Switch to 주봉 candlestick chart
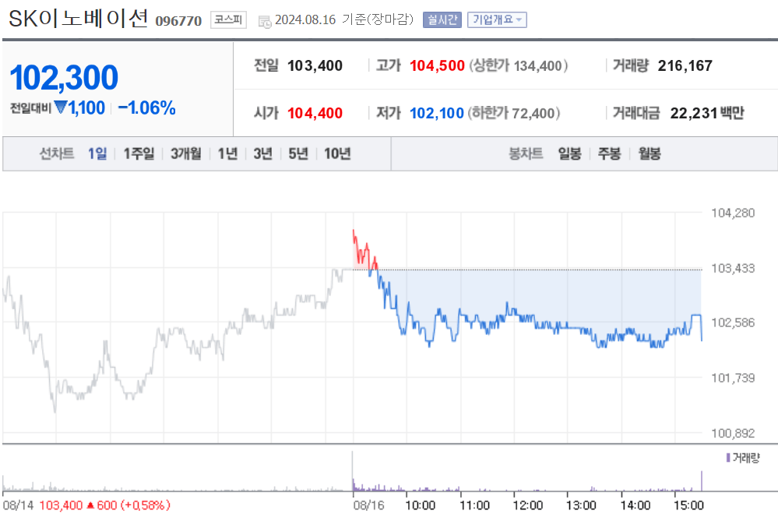The width and height of the screenshot is (778, 532). (x=609, y=154)
